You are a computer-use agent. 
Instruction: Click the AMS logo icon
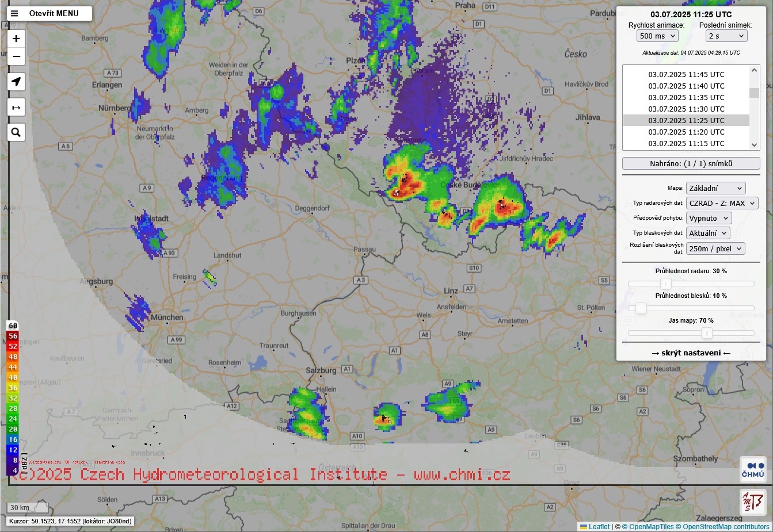click(753, 502)
